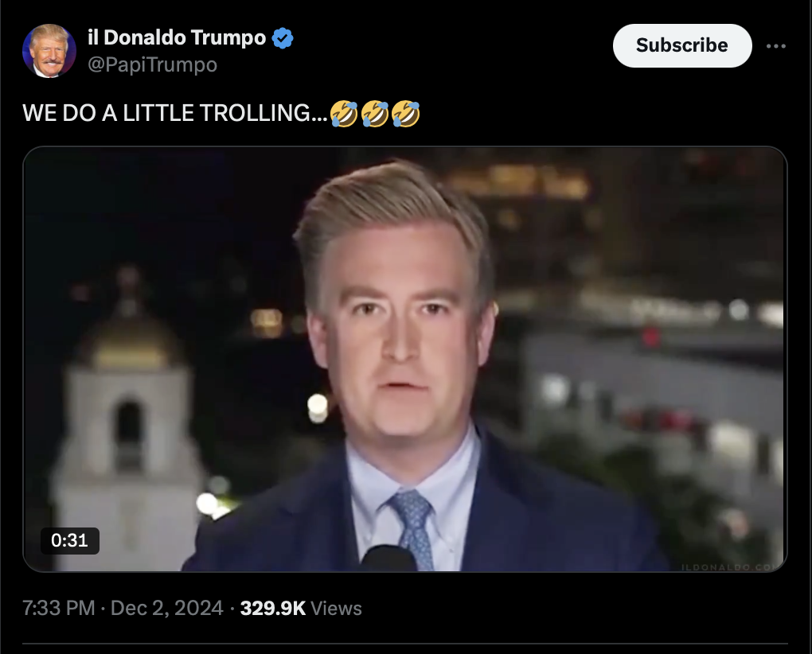Viewport: 812px width, 654px height.
Task: Click the 0:31 video duration badge
Action: coord(70,541)
